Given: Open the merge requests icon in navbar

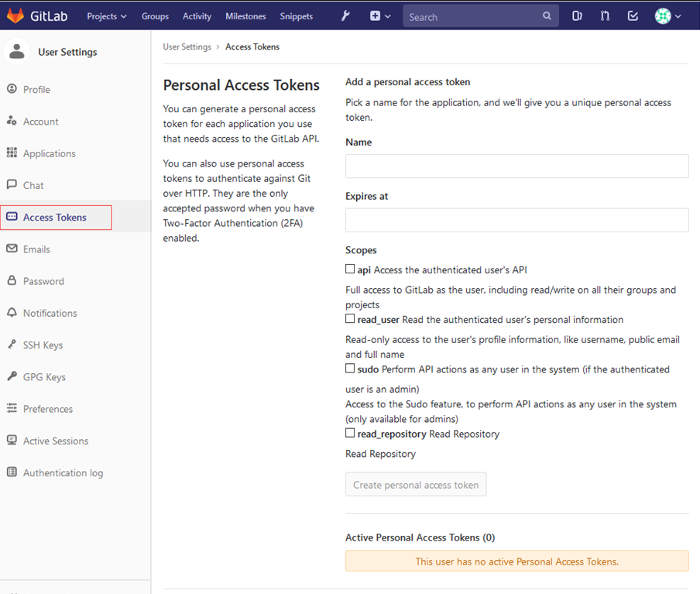Looking at the screenshot, I should [605, 16].
